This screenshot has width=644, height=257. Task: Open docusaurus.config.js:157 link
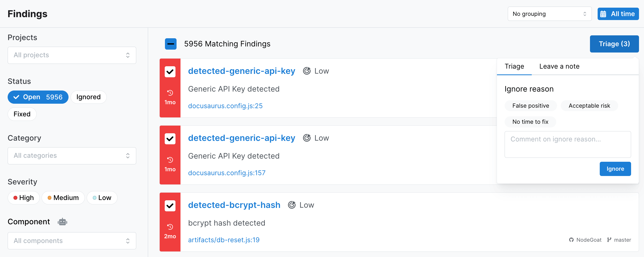click(227, 173)
